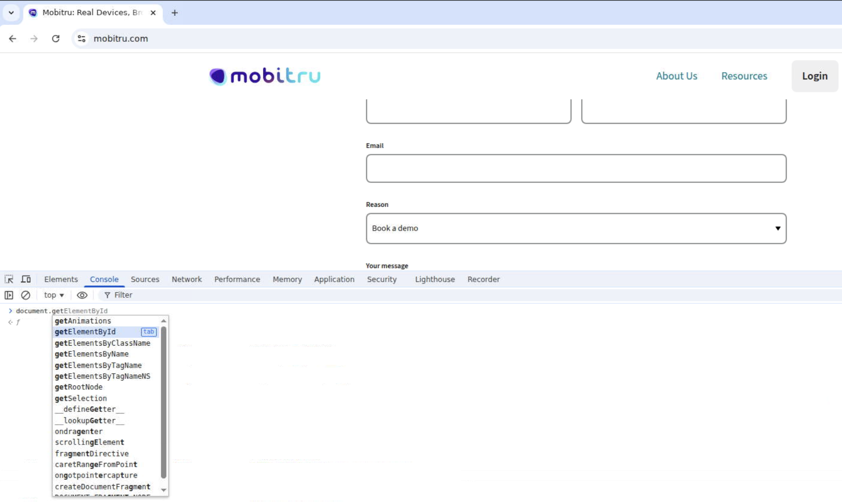This screenshot has height=504, width=842.
Task: Reload the page with the refresh icon
Action: [x=56, y=39]
